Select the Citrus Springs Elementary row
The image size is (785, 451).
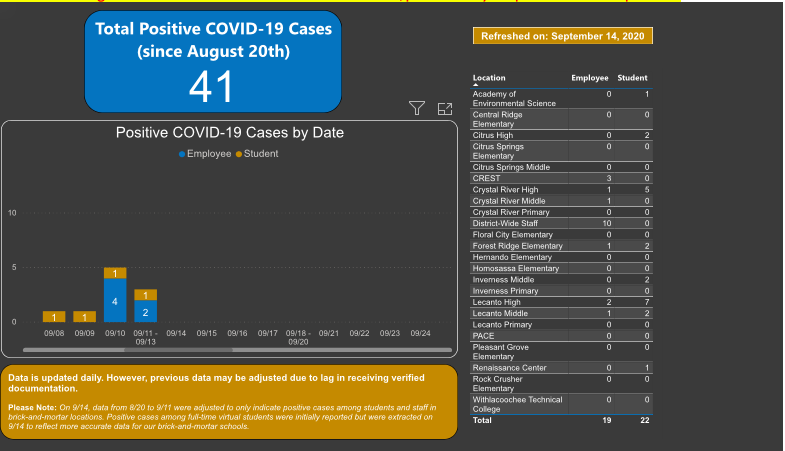click(x=562, y=151)
